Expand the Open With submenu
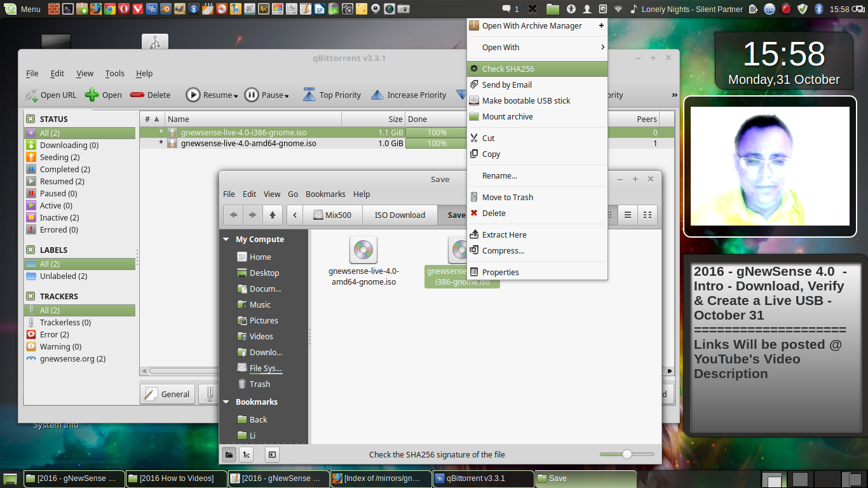This screenshot has width=868, height=488. pos(537,47)
